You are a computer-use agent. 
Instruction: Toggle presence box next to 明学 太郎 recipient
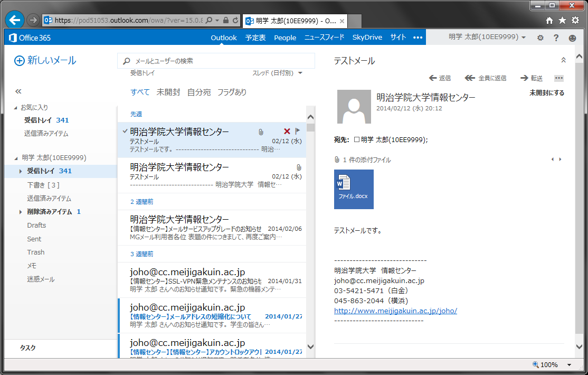357,139
